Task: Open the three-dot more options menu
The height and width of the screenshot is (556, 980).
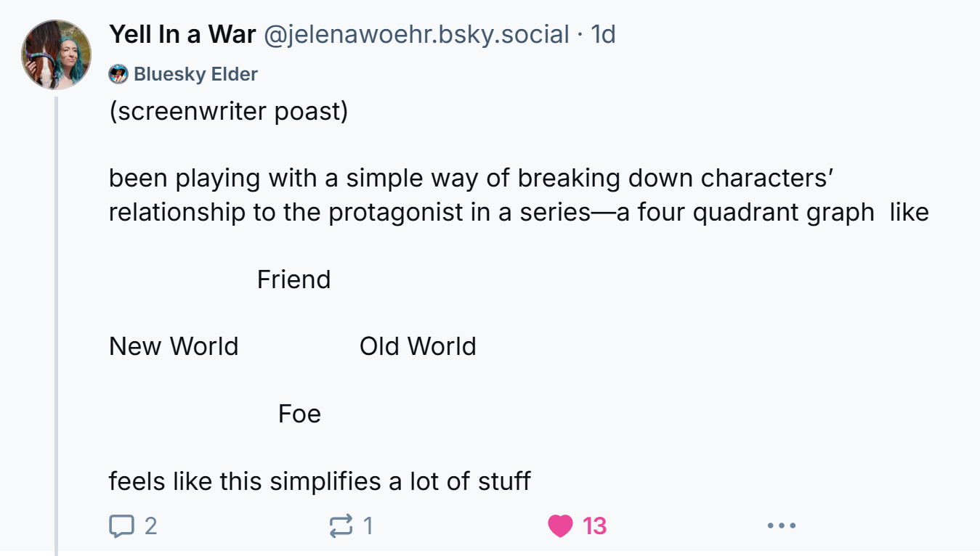Action: 782,526
